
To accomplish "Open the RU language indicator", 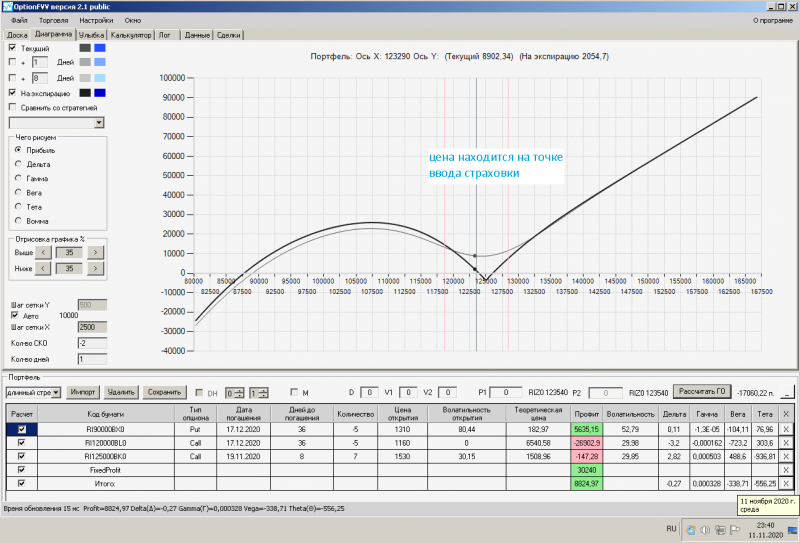I will click(x=671, y=529).
